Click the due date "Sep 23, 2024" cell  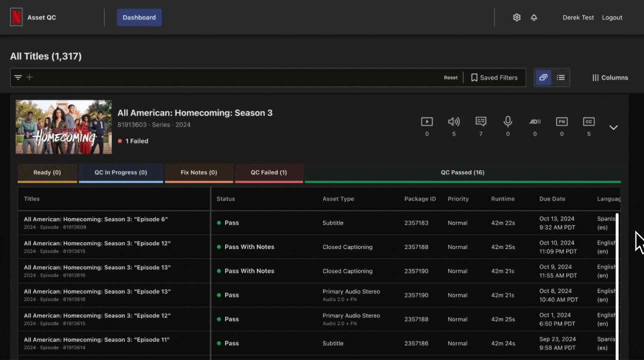557,343
